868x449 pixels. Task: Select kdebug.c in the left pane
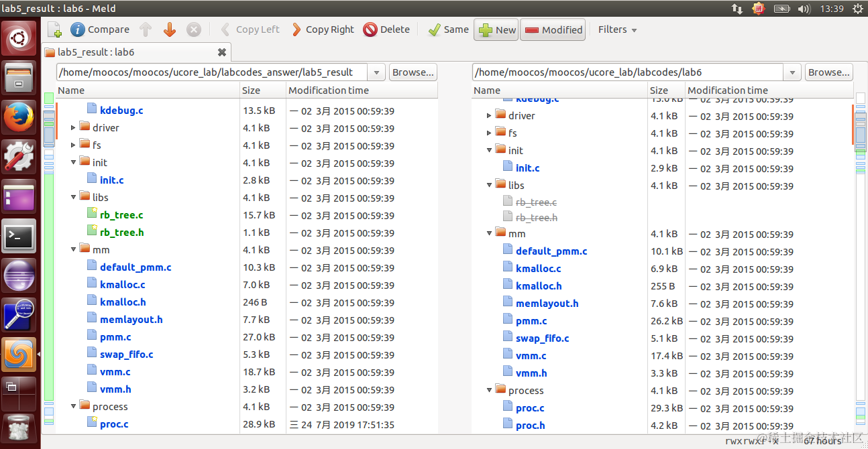(121, 110)
